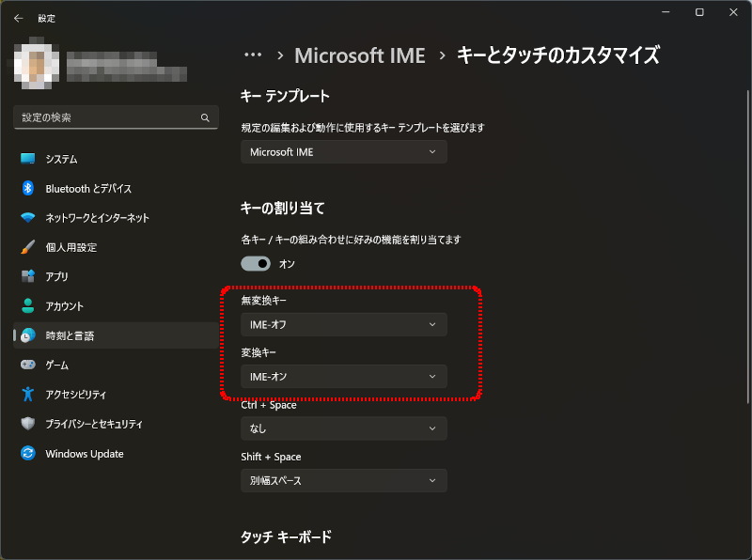Click the vertical scrollbar on the right

[x=747, y=247]
